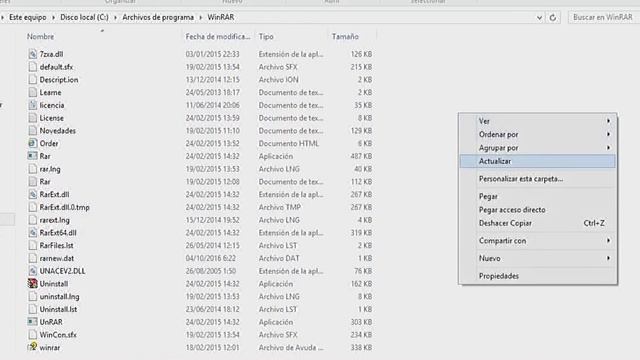640x360 pixels.
Task: Select the licencia document icon
Action: (x=33, y=105)
